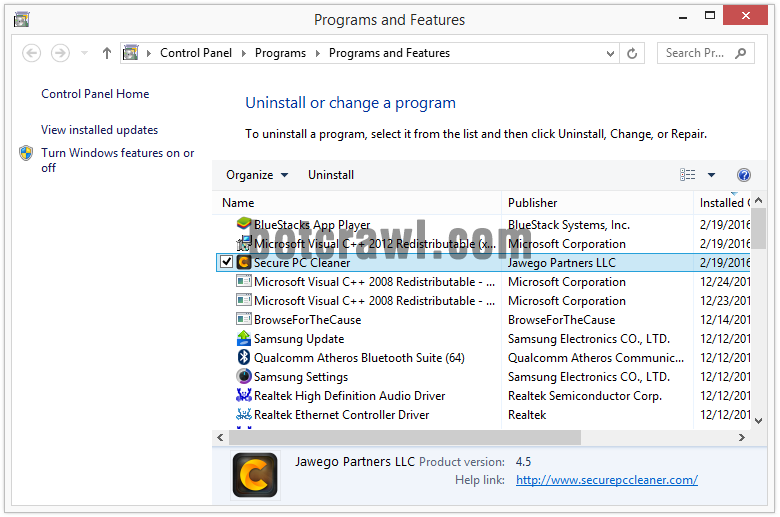
Task: Click the vertical scrollbar thumb
Action: click(758, 228)
